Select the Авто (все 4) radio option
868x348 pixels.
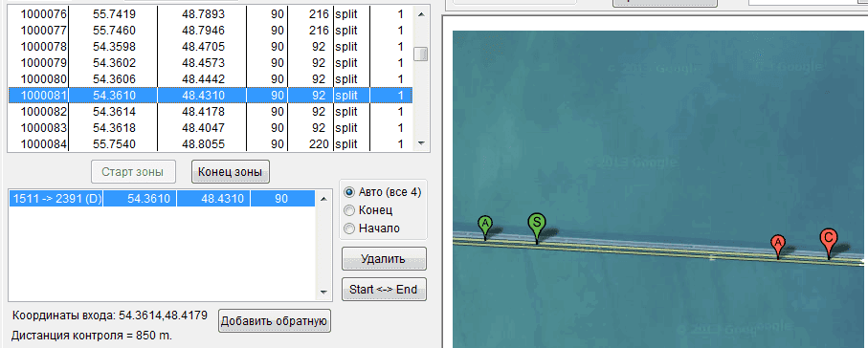(383, 192)
